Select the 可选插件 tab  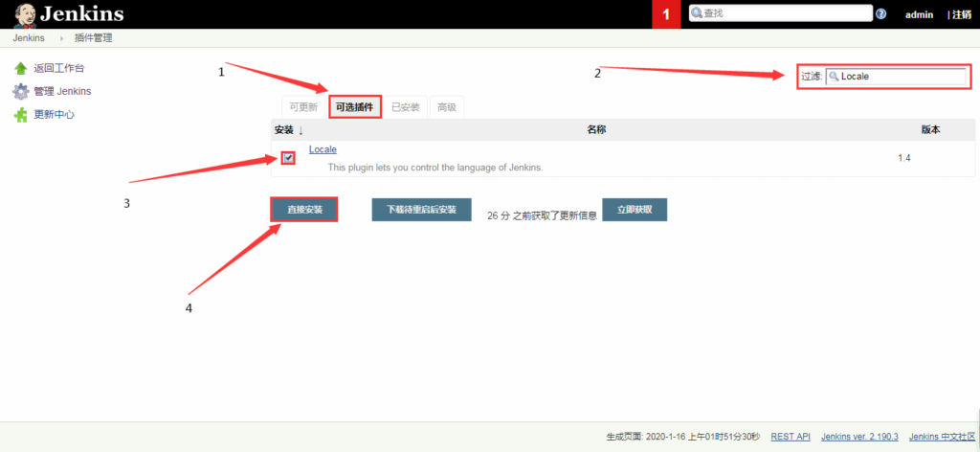click(x=354, y=107)
